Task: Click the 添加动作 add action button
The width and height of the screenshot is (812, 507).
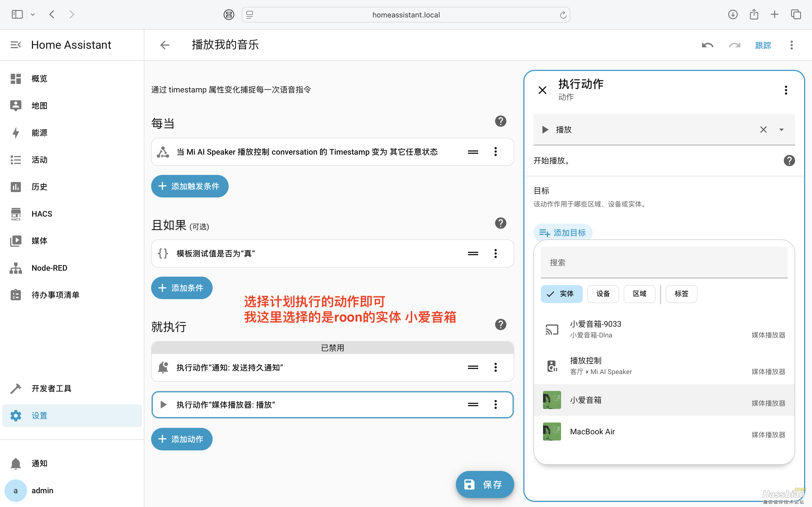Action: tap(182, 439)
